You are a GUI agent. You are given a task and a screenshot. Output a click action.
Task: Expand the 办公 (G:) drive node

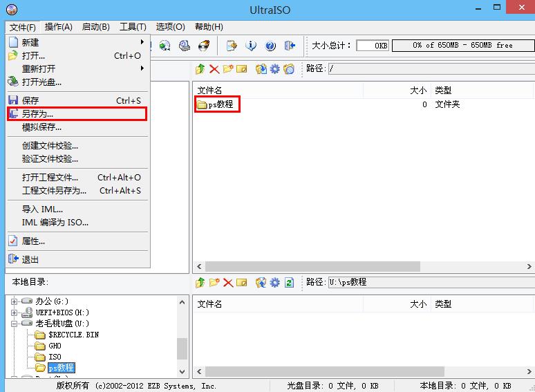coord(15,301)
